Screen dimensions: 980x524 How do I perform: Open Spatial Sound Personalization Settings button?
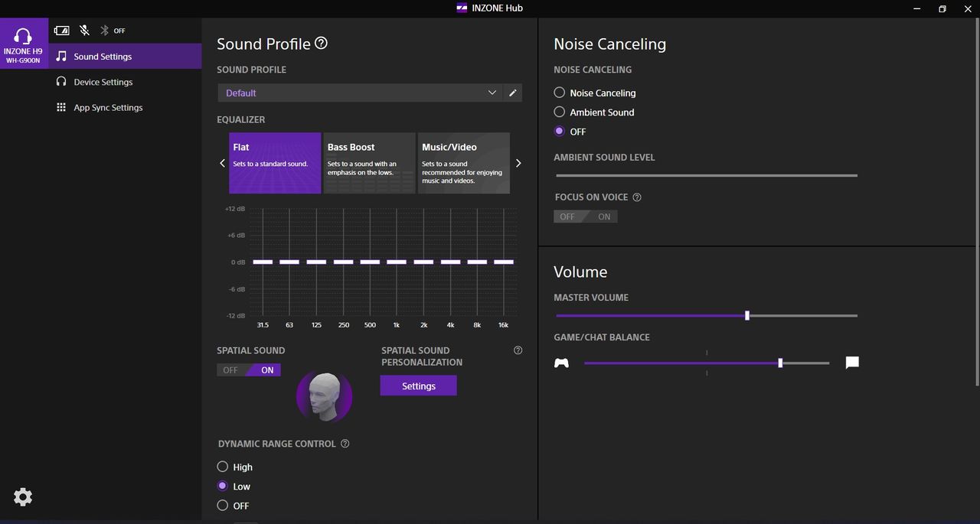(419, 386)
